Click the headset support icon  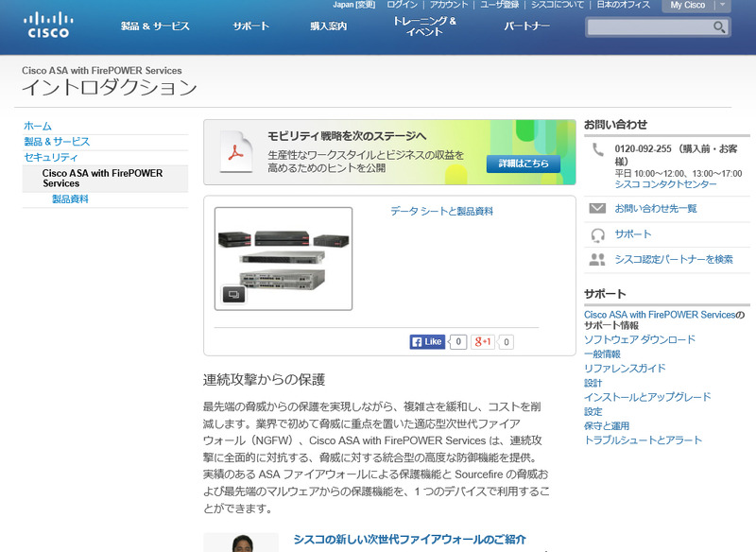[x=597, y=234]
